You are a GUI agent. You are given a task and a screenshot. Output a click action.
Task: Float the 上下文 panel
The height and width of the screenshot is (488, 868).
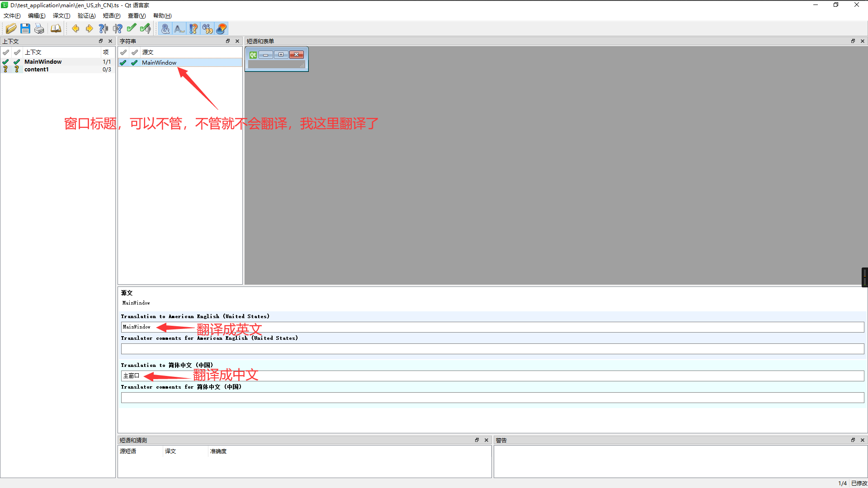coord(101,41)
